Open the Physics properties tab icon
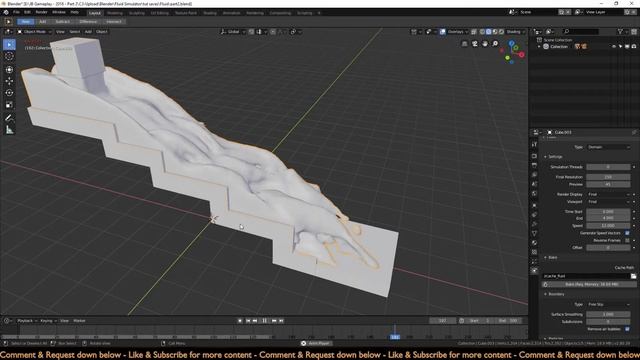The width and height of the screenshot is (640, 360). pyautogui.click(x=534, y=270)
